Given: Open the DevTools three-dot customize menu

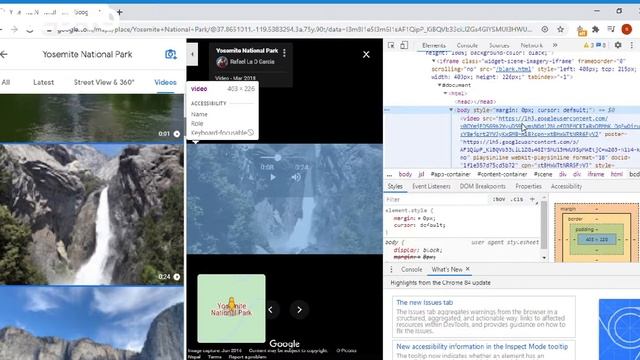Looking at the screenshot, I should pos(632,45).
